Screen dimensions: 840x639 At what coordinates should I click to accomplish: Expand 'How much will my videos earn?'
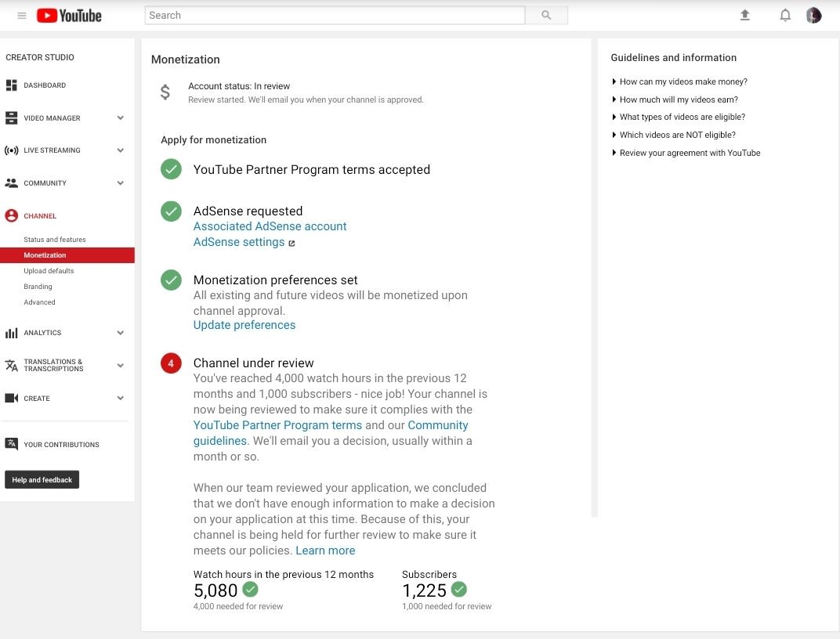675,99
